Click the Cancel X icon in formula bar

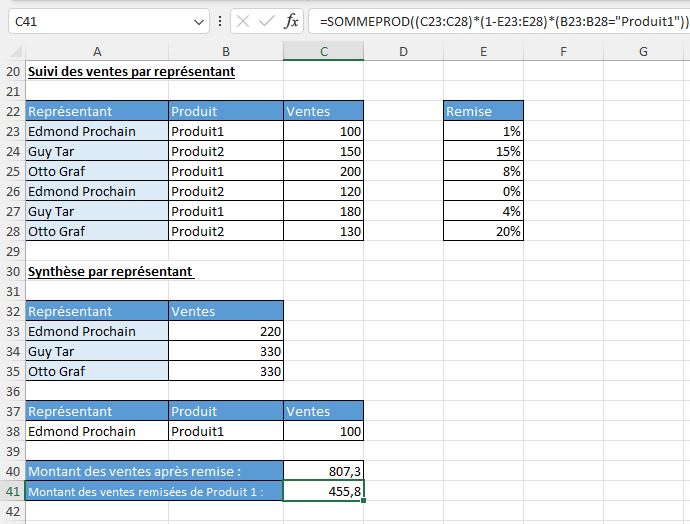[x=243, y=20]
